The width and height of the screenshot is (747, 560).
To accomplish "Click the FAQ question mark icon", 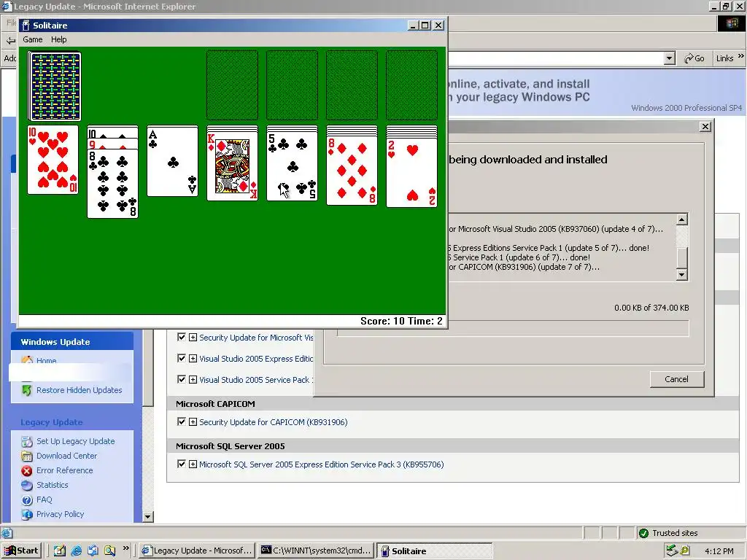I will click(27, 500).
